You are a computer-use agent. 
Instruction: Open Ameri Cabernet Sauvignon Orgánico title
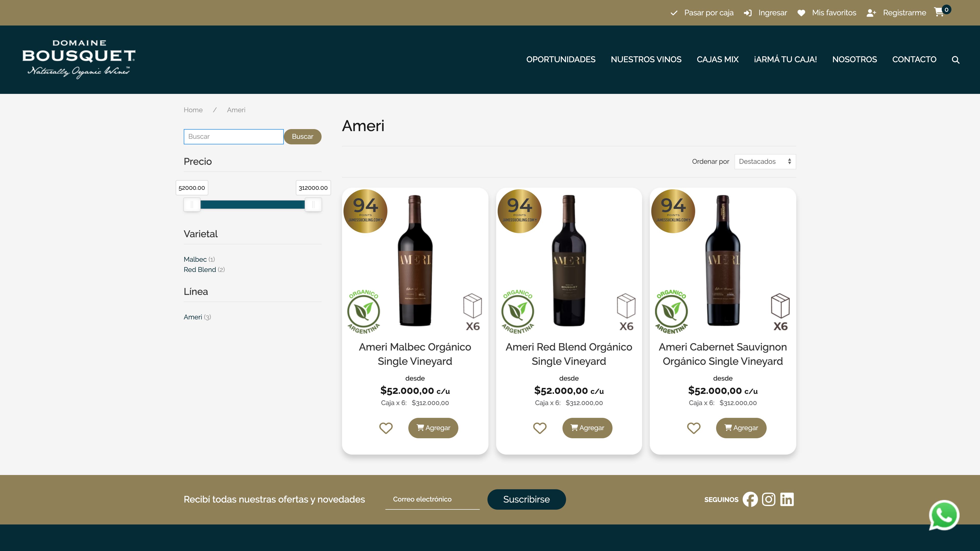click(723, 354)
